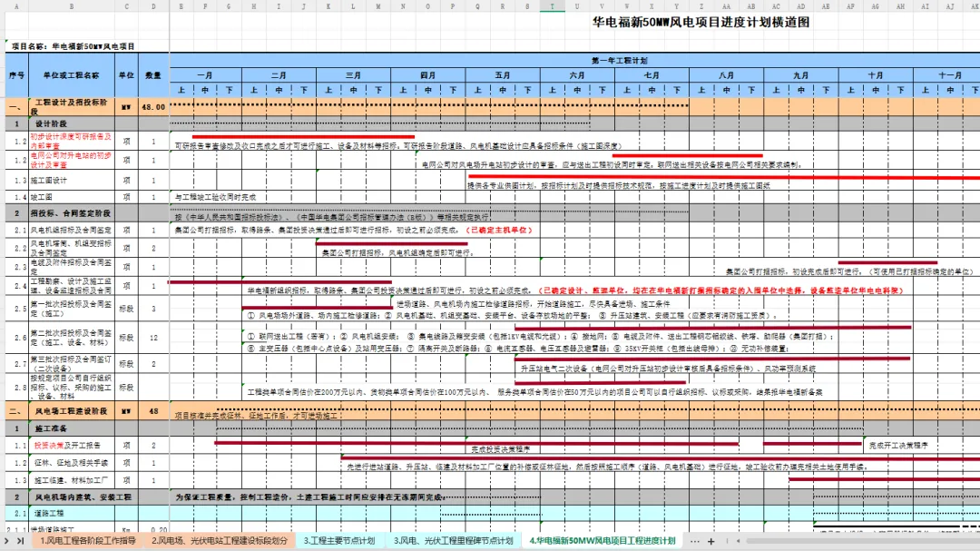
Task: Select tab 4.华电福新50MW风电项目工程进度计划
Action: click(x=603, y=541)
